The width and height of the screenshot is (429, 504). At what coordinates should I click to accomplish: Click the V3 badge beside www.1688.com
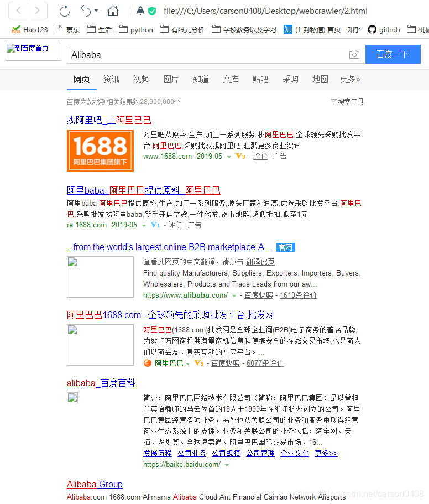coord(240,156)
